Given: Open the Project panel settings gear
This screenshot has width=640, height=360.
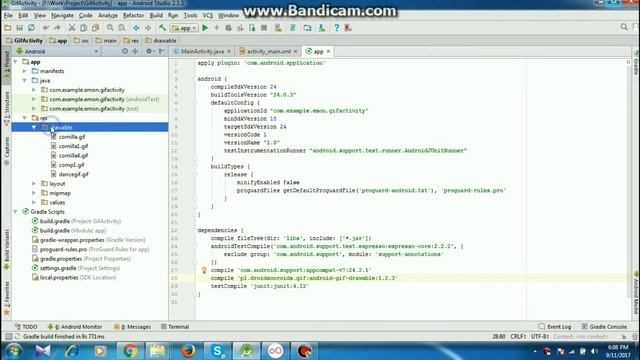Looking at the screenshot, I should click(x=149, y=51).
